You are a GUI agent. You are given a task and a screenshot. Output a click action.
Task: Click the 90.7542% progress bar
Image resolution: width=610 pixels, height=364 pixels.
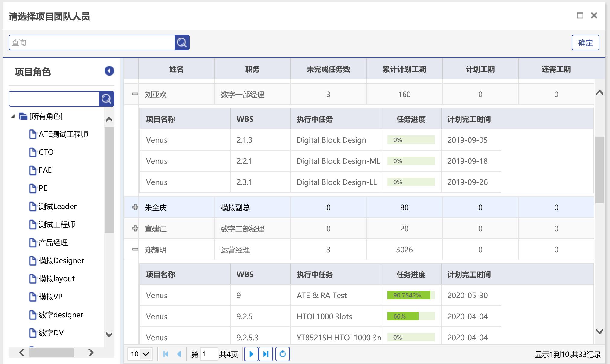[x=410, y=295]
